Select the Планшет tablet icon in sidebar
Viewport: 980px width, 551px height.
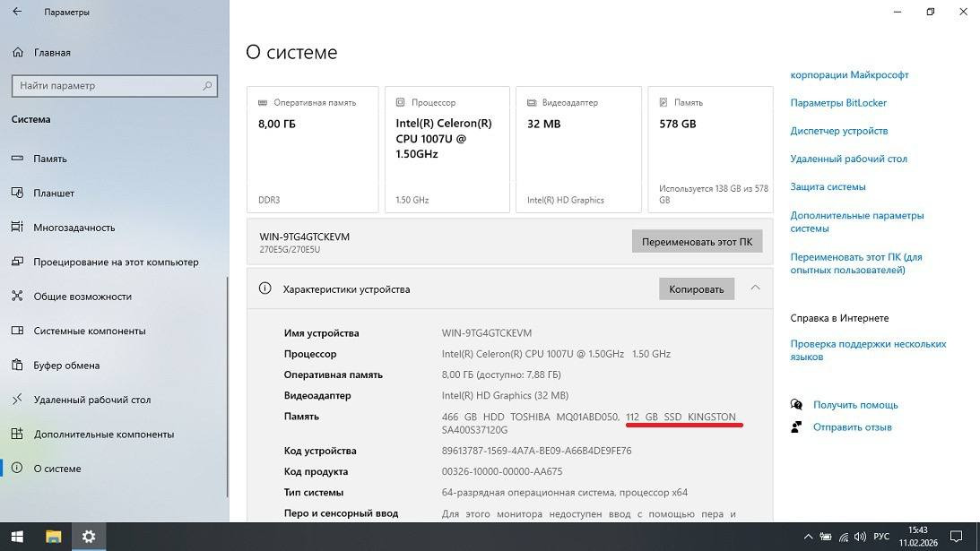[x=17, y=193]
